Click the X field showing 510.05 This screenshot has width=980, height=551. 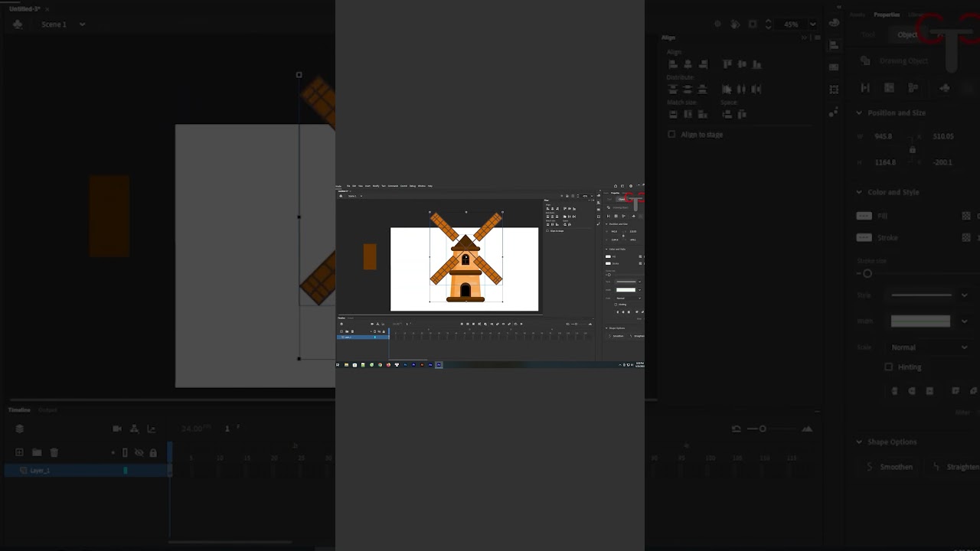[x=943, y=136]
